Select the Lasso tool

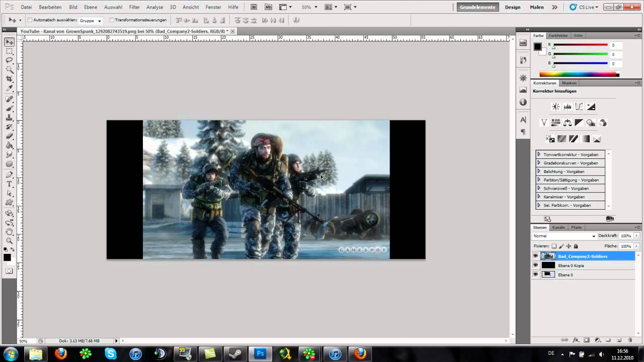point(9,60)
